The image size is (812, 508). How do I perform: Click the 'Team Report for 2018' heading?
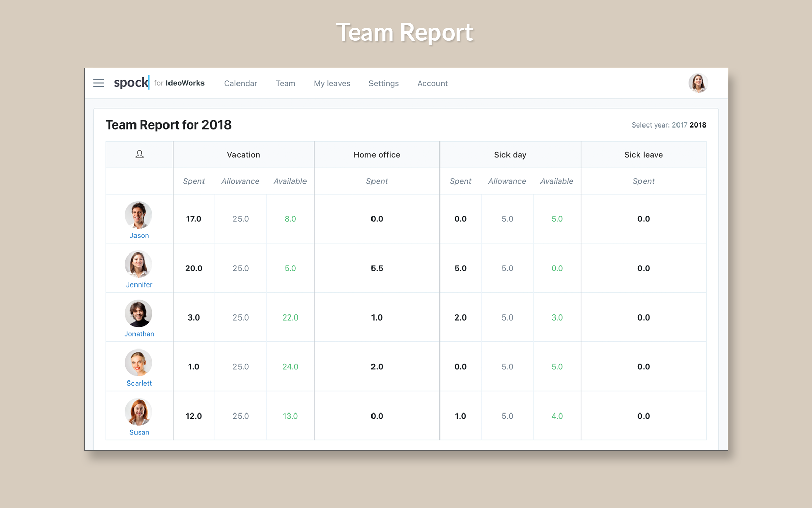click(168, 125)
